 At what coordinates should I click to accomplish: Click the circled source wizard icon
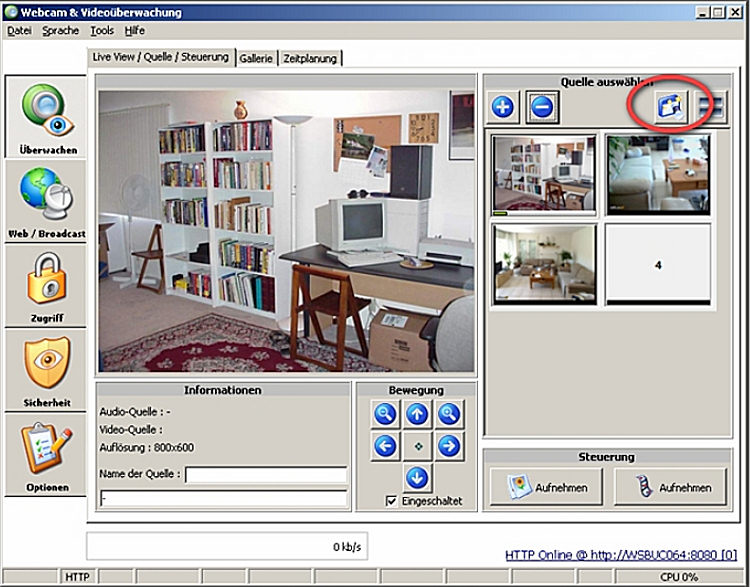point(670,107)
